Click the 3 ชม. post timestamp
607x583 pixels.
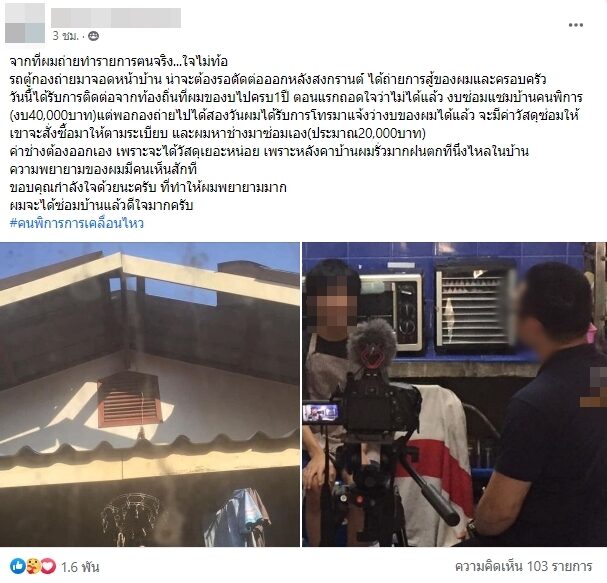click(x=65, y=36)
